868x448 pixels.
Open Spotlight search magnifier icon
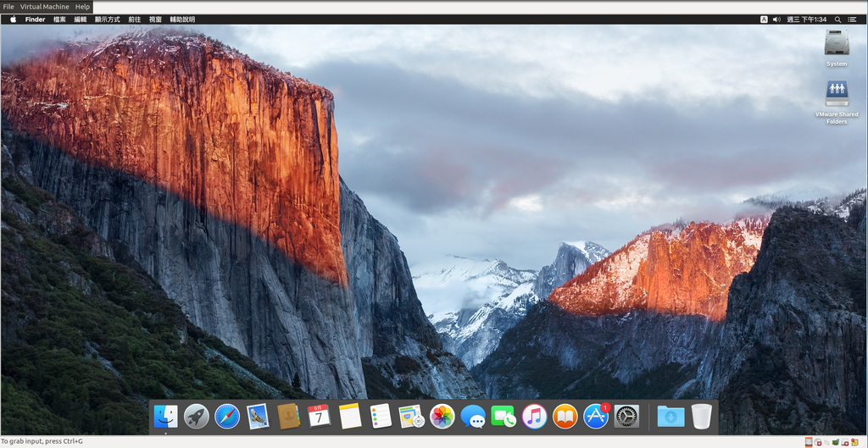[838, 19]
